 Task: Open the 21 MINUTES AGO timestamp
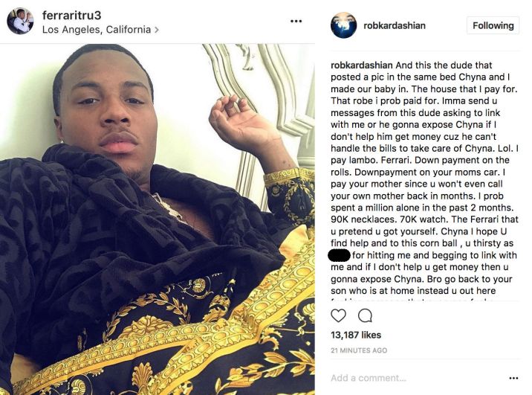tap(359, 350)
